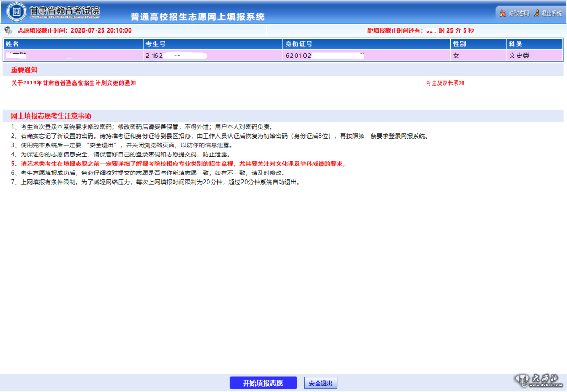
Task: Click the 网上填报志愿考生注意事项 section heading
Action: tap(51, 116)
